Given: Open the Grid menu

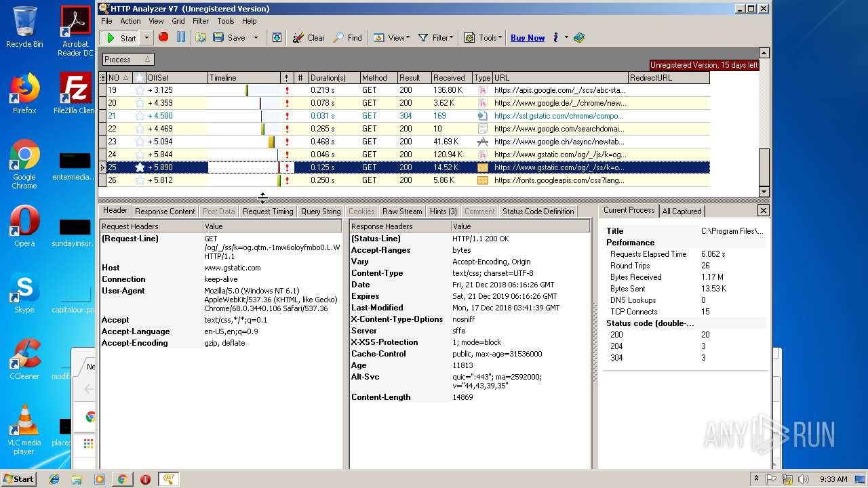Looking at the screenshot, I should (178, 21).
